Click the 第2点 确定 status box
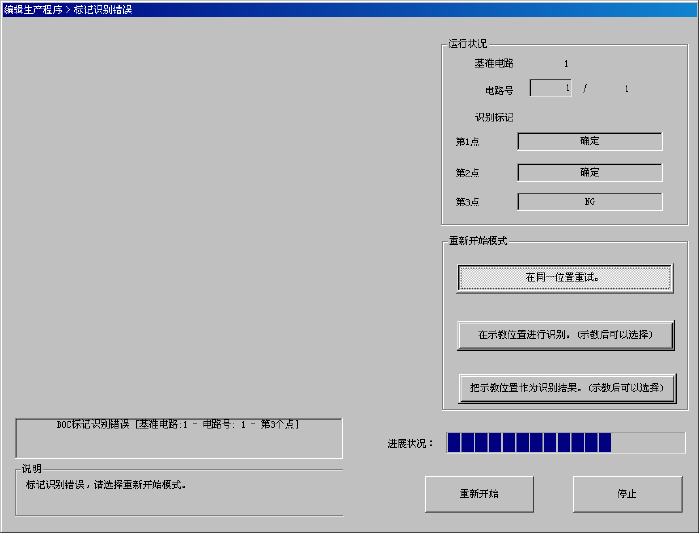Image resolution: width=699 pixels, height=533 pixels. [x=590, y=172]
